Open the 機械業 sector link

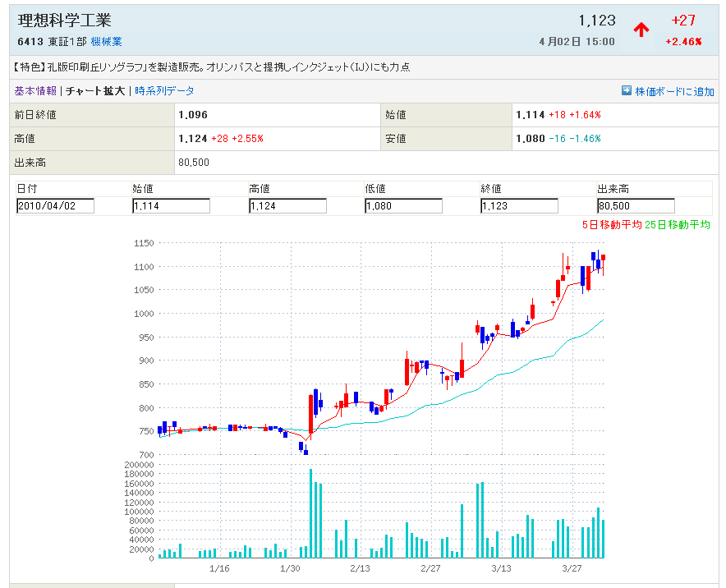(x=106, y=42)
